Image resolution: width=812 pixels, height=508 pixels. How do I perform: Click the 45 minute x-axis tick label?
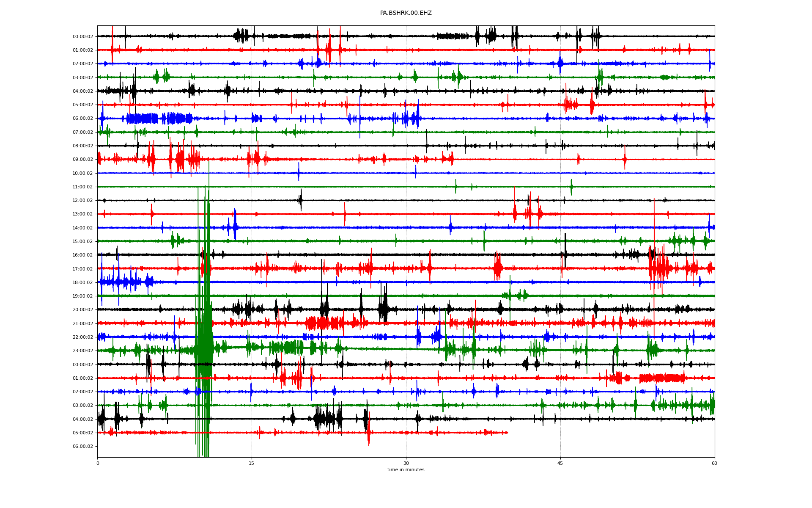point(560,464)
